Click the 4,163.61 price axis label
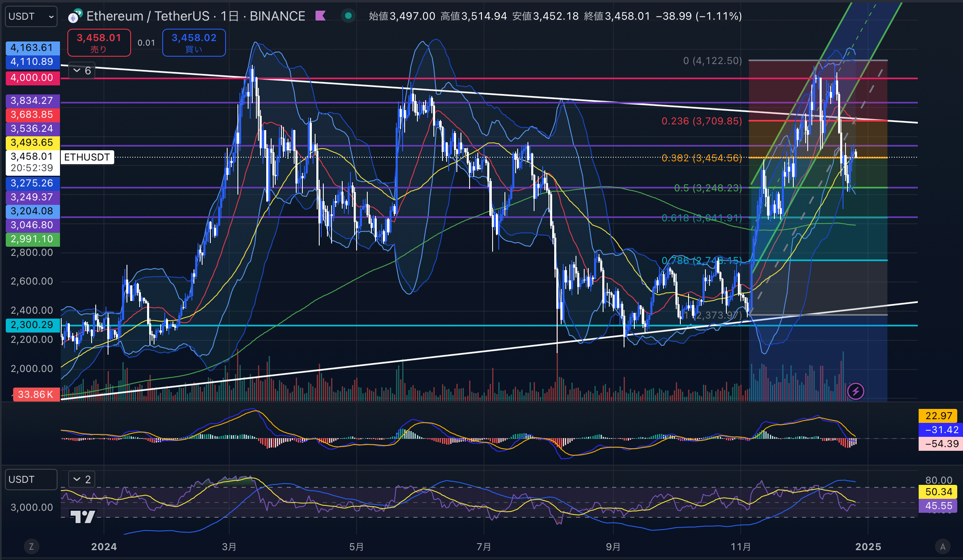 pos(33,48)
